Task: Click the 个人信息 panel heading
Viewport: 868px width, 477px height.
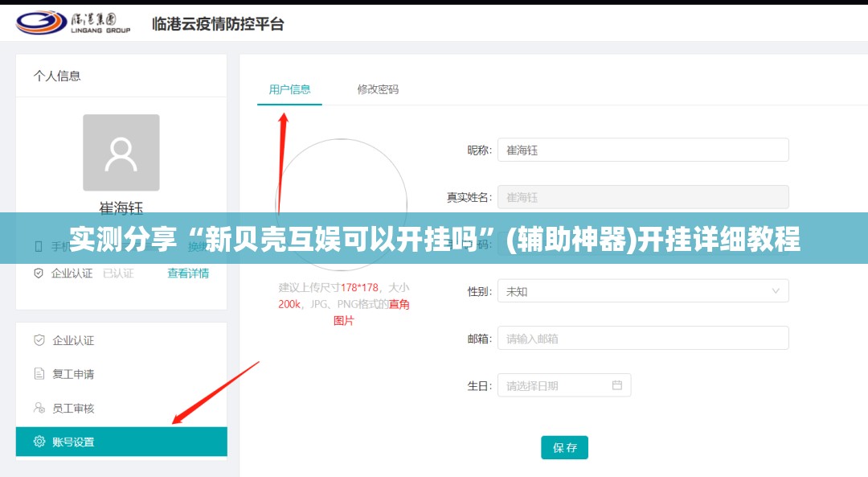Action: pyautogui.click(x=57, y=76)
